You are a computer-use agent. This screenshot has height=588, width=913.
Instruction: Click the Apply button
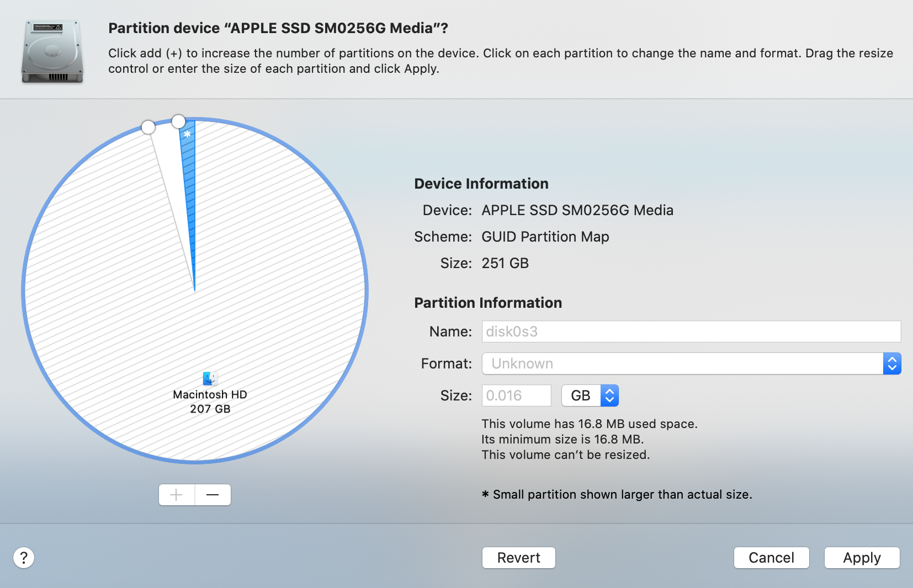coord(862,558)
